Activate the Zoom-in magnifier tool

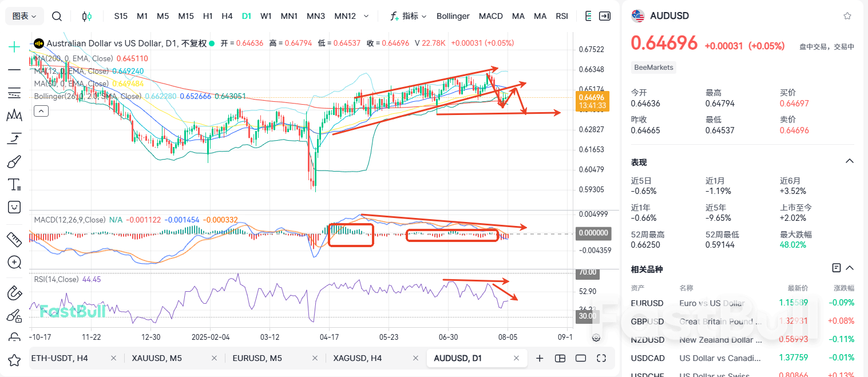[x=14, y=262]
